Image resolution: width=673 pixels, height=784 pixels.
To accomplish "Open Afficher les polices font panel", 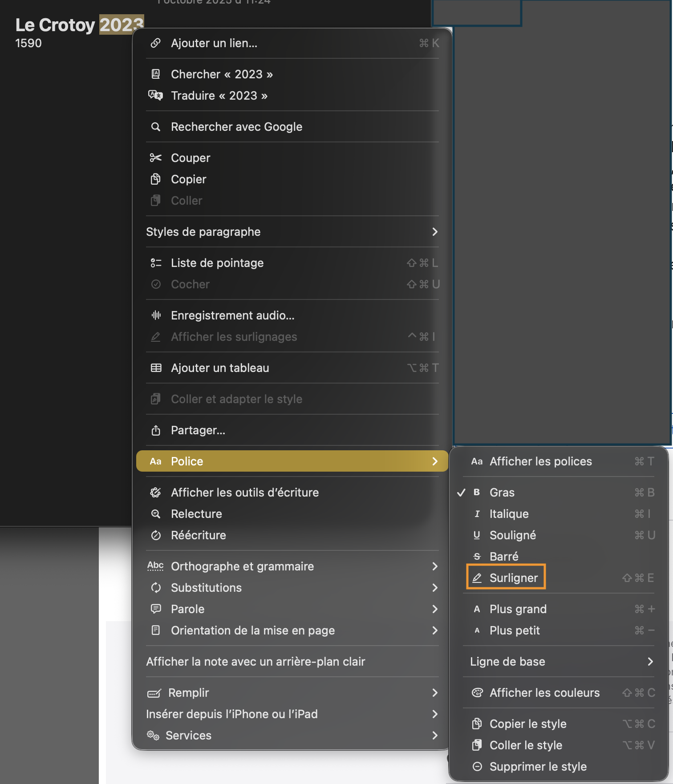I will pyautogui.click(x=540, y=461).
